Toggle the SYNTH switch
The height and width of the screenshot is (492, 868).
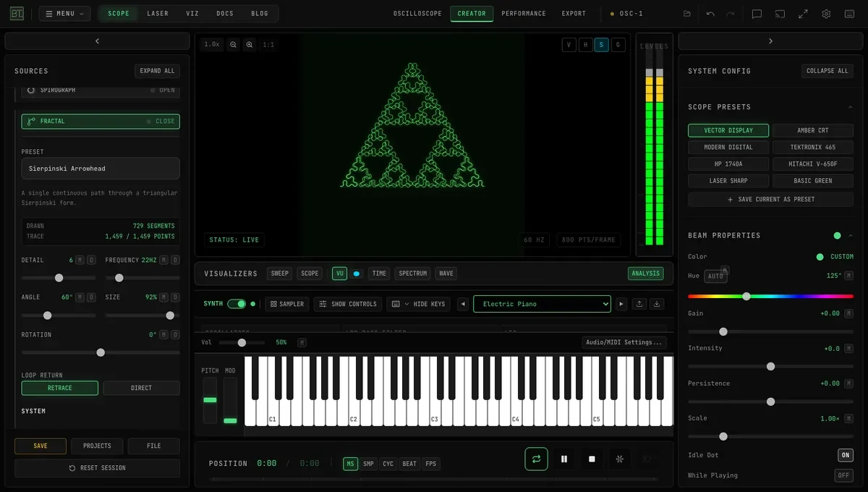pyautogui.click(x=237, y=304)
